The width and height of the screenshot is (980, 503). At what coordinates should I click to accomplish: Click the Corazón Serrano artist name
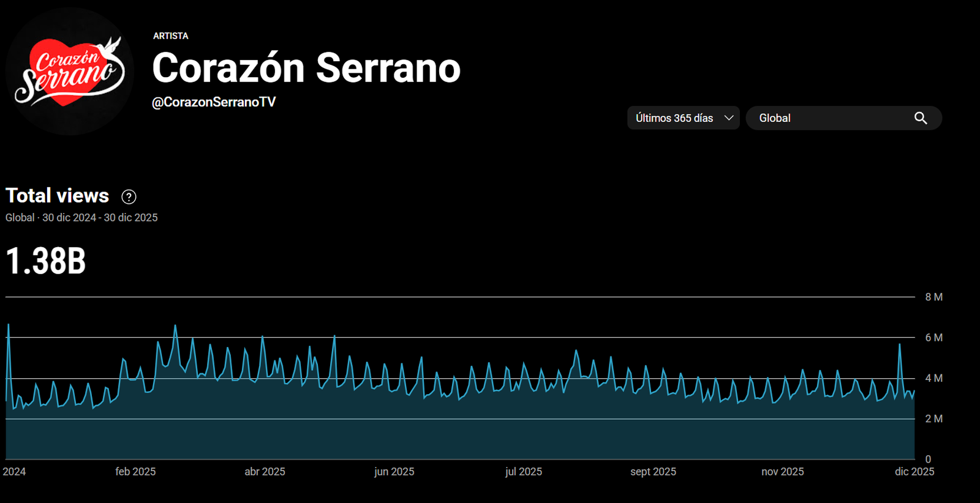[306, 68]
